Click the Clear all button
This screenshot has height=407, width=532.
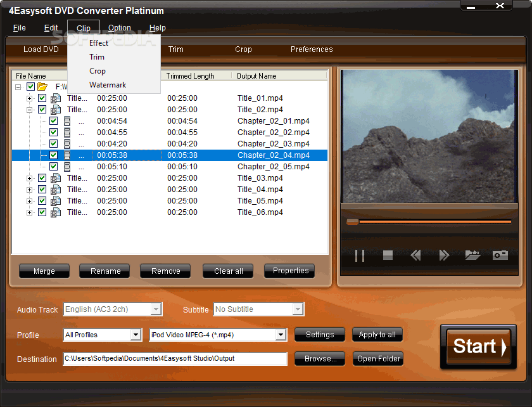229,271
